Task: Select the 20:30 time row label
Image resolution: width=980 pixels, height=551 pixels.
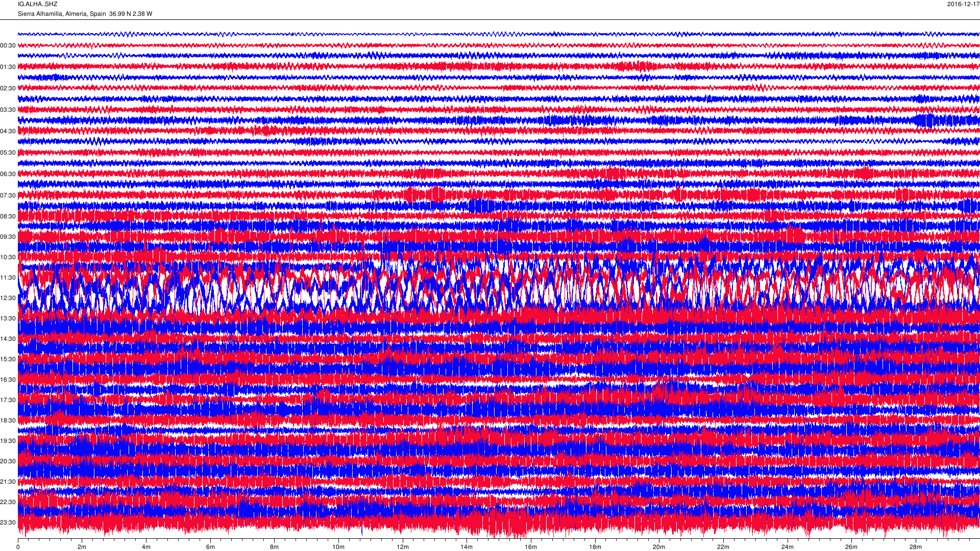Action: (8, 461)
